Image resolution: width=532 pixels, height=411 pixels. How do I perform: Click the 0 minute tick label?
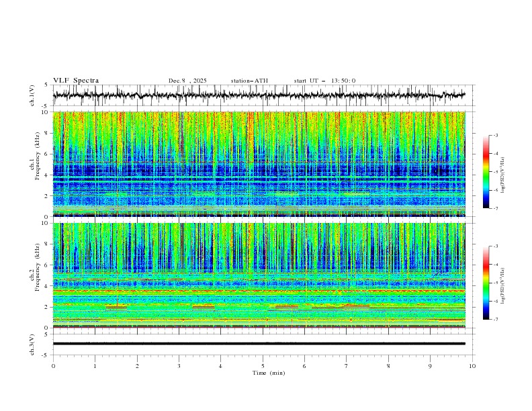tap(53, 366)
